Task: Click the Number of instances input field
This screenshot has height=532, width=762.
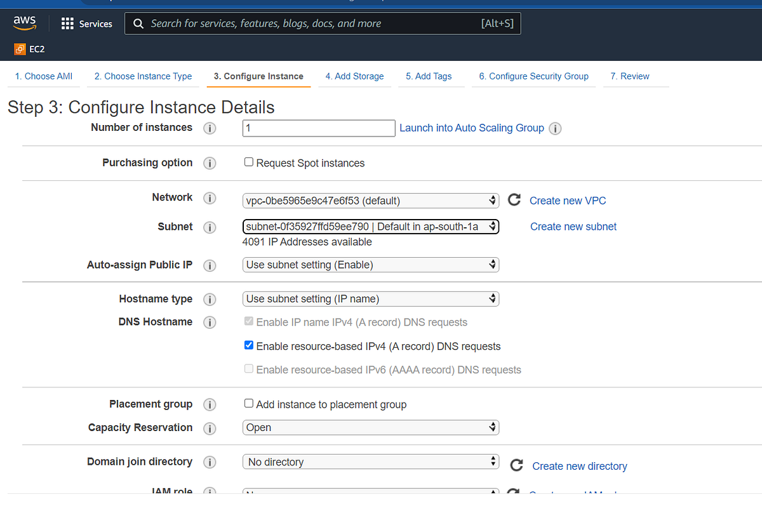Action: (x=318, y=128)
